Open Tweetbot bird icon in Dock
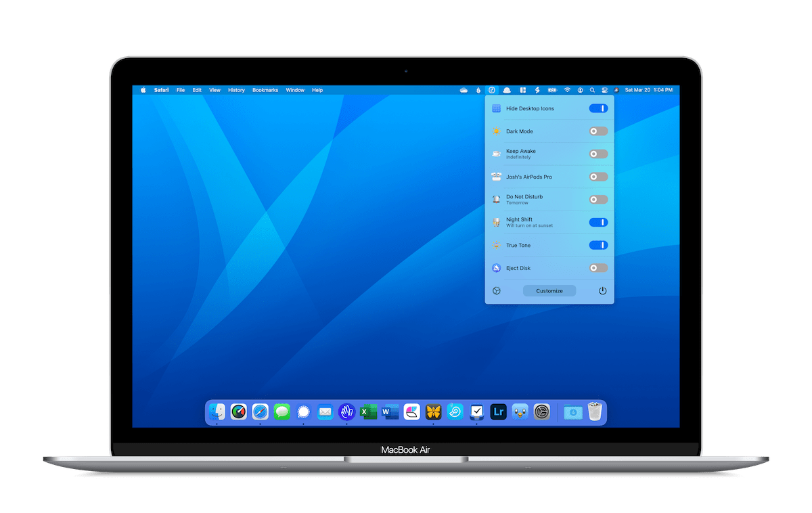The height and width of the screenshot is (513, 812). [520, 411]
